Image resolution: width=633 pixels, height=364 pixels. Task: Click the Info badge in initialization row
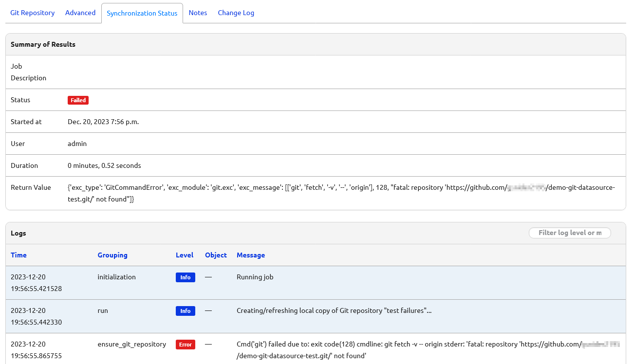click(185, 277)
